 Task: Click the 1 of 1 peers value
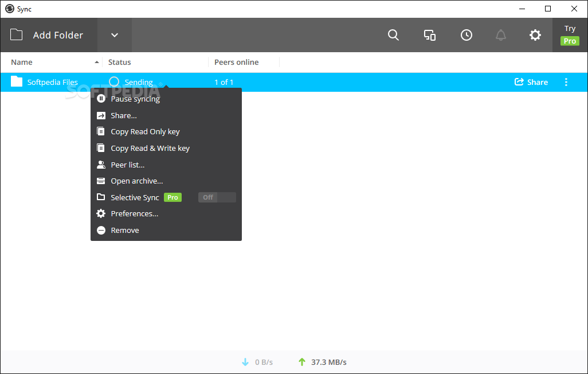(224, 82)
